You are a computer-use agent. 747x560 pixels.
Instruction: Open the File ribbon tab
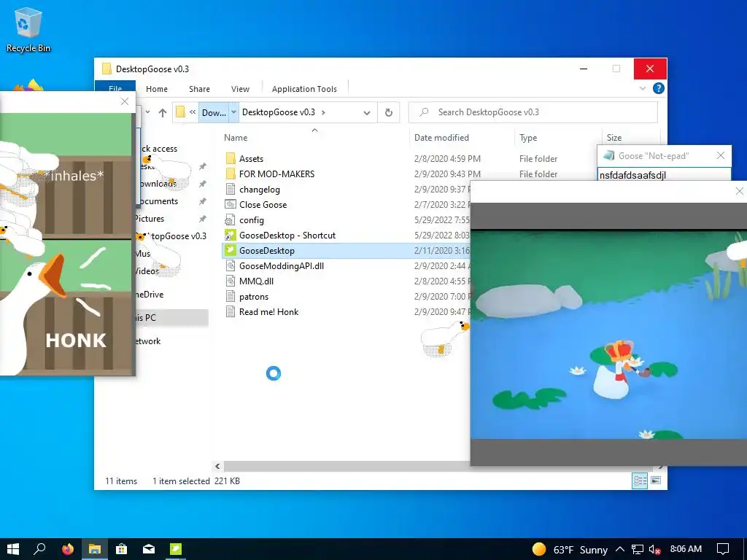[x=115, y=88]
